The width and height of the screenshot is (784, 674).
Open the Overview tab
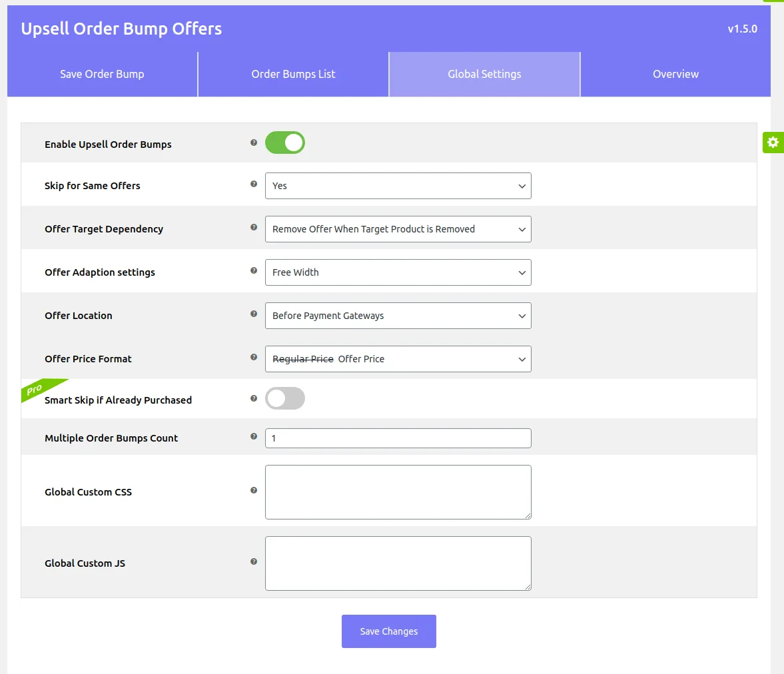(x=675, y=74)
